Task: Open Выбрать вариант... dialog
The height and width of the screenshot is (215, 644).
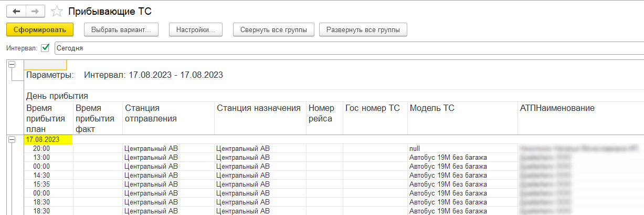Action: click(121, 30)
